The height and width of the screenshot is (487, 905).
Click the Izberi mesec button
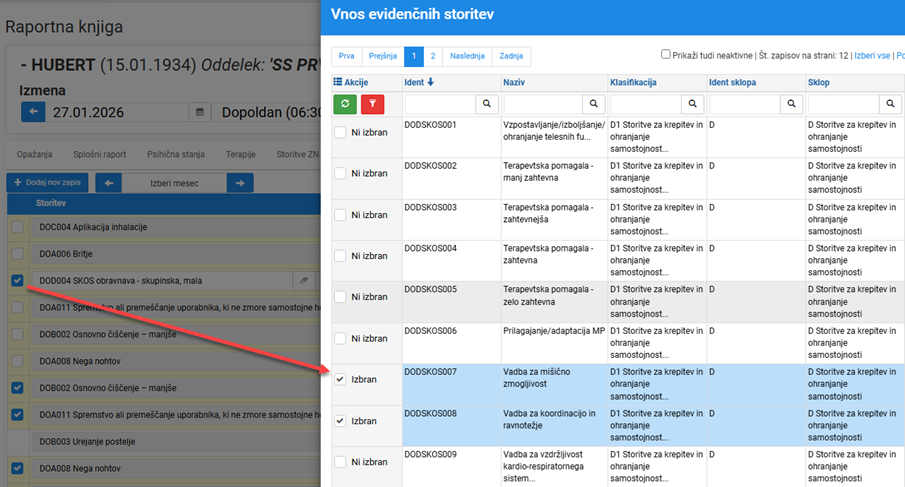tap(174, 183)
